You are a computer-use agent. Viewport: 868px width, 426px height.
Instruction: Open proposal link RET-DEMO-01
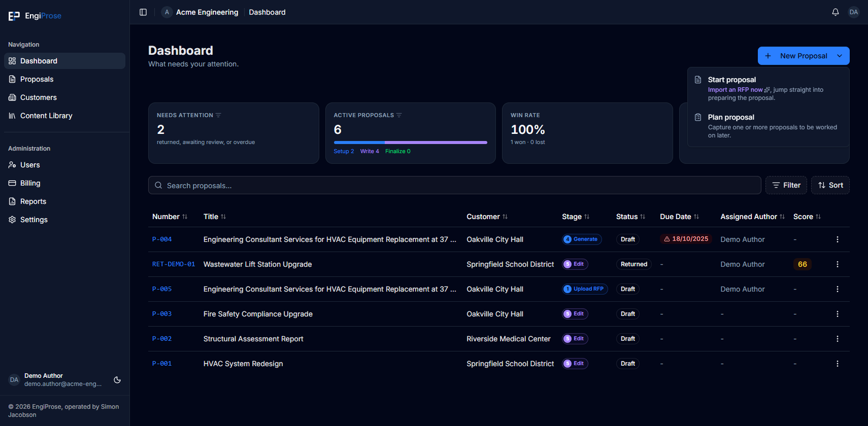pos(173,264)
